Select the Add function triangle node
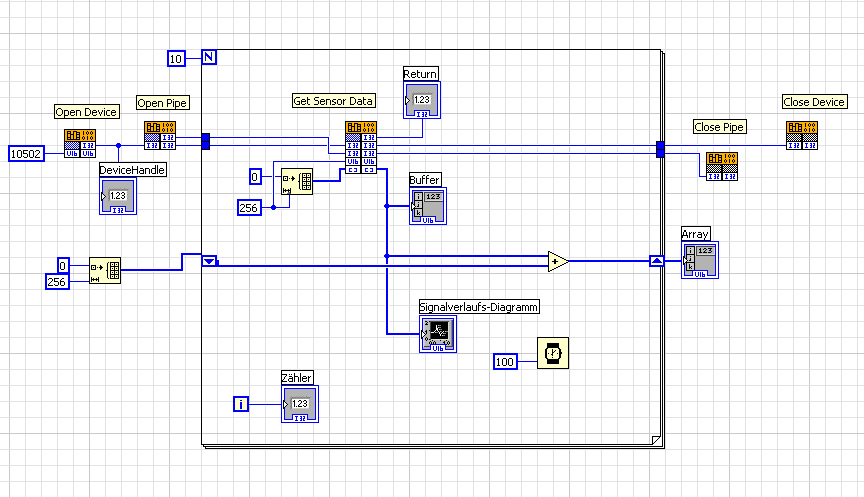This screenshot has width=864, height=497. pos(558,261)
